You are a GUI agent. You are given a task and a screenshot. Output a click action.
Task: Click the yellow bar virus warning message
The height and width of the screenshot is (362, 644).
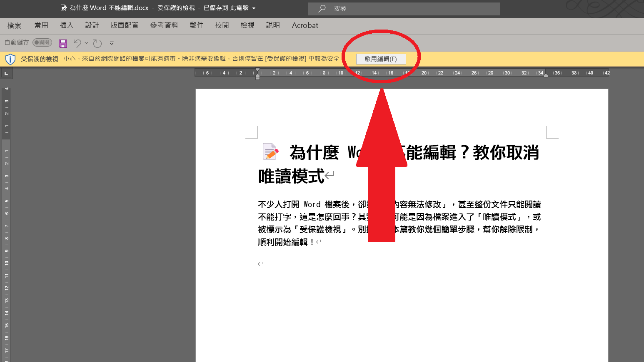click(x=201, y=59)
